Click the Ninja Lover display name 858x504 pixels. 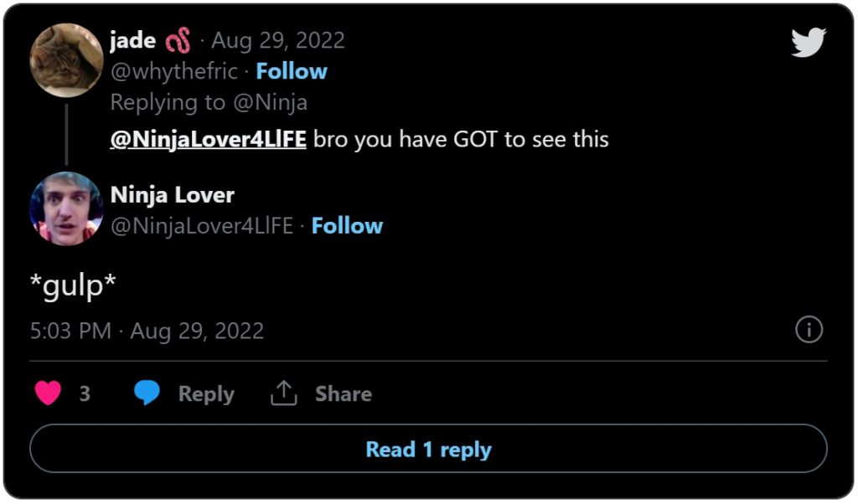172,195
